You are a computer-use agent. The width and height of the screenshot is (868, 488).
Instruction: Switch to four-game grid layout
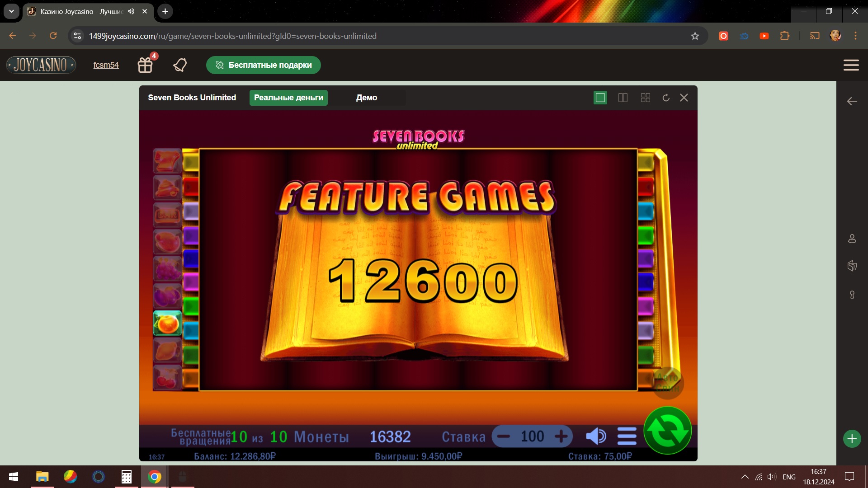click(x=645, y=98)
